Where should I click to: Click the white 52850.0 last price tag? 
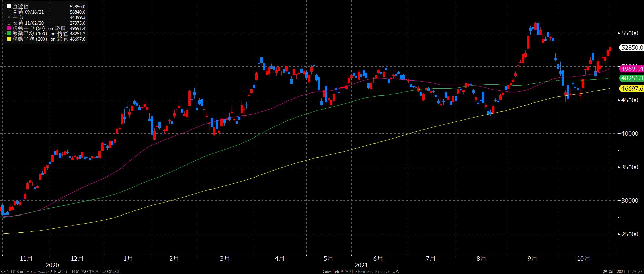(632, 48)
